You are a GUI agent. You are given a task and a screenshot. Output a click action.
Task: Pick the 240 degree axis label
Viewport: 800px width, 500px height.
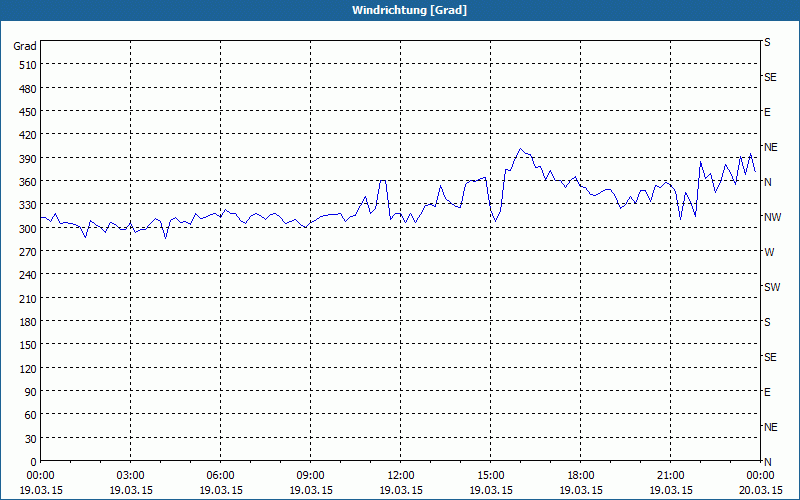coord(29,276)
